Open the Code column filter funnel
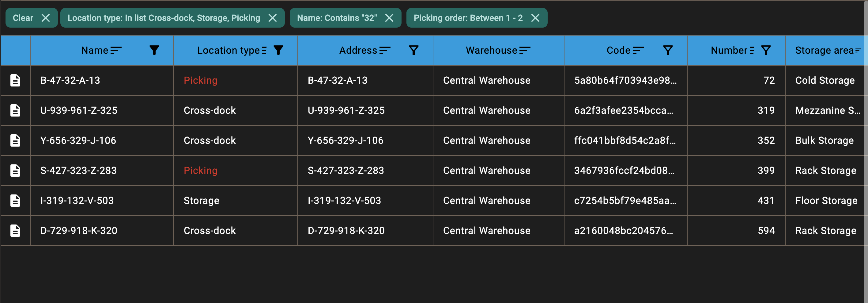The width and height of the screenshot is (868, 303). coord(668,50)
